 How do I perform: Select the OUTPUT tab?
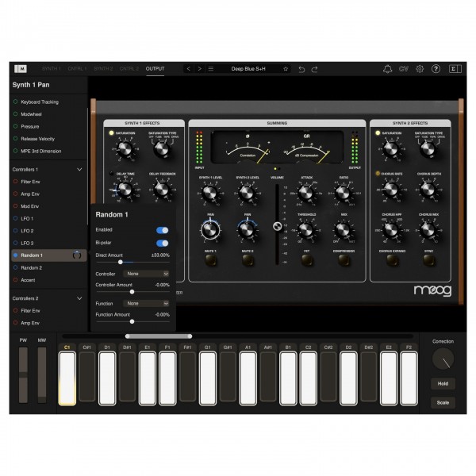tap(155, 69)
